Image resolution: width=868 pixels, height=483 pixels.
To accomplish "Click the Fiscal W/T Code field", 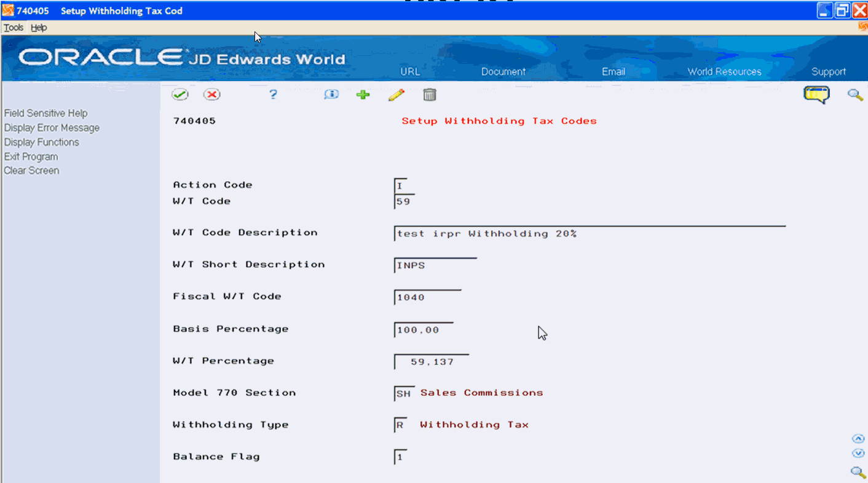I will (427, 297).
